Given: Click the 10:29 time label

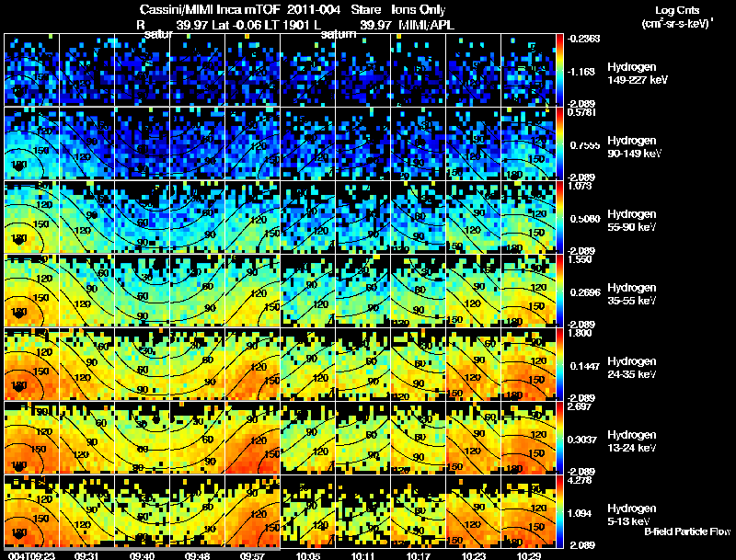Looking at the screenshot, I should tap(528, 555).
